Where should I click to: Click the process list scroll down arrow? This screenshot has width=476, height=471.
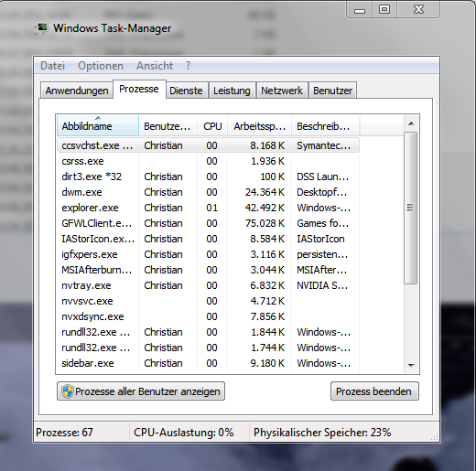click(x=411, y=365)
